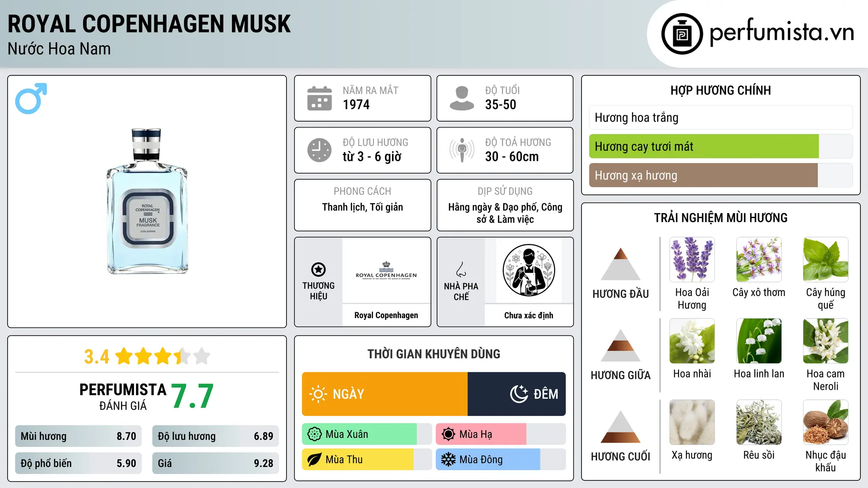The image size is (868, 488).
Task: Open the Hoa linh lan thumbnail
Action: click(x=759, y=341)
